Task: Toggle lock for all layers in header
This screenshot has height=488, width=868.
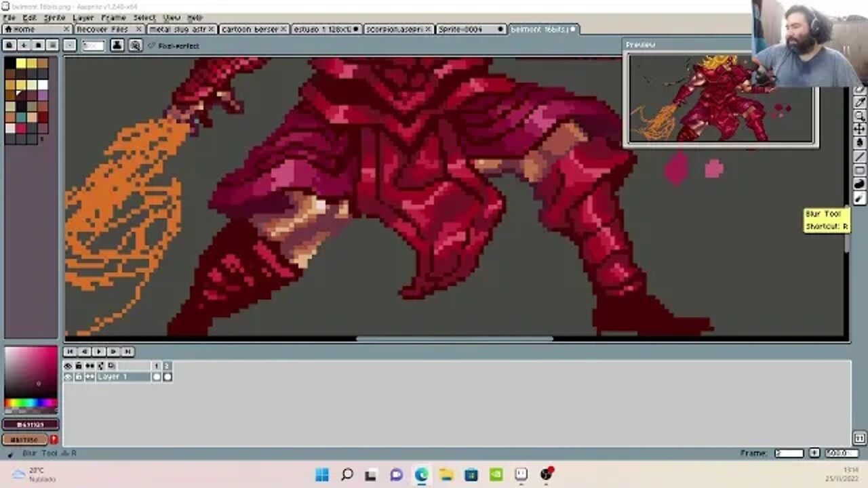Action: pos(79,366)
